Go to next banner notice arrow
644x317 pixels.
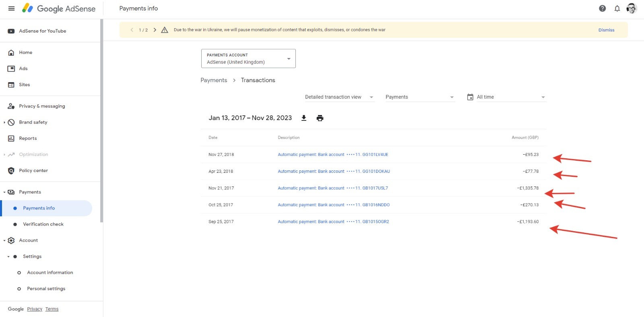tap(155, 30)
